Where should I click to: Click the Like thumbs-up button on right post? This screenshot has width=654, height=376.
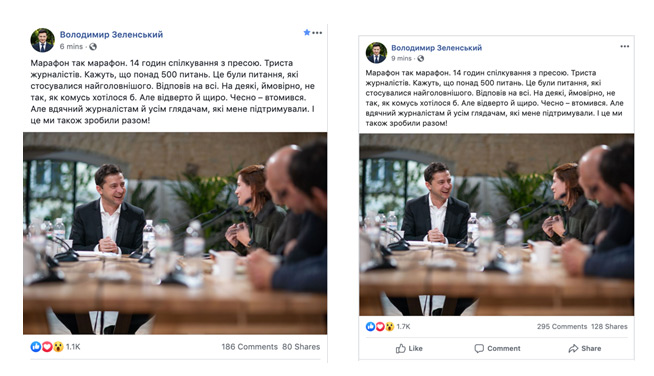click(409, 348)
